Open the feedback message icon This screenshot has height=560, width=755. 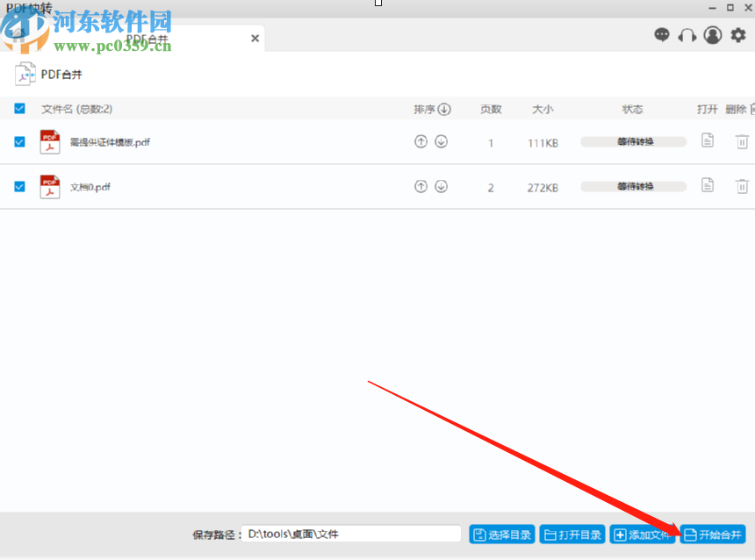point(663,35)
